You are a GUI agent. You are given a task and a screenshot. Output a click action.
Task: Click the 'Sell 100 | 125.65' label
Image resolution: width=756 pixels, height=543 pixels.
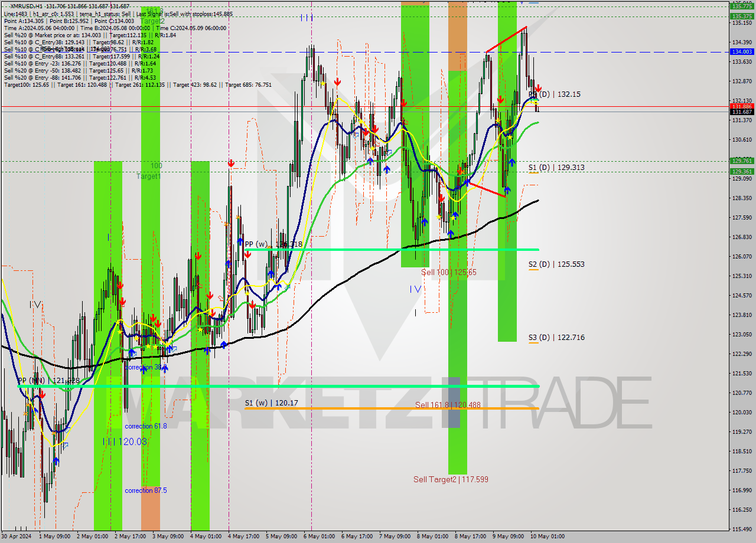pyautogui.click(x=449, y=272)
